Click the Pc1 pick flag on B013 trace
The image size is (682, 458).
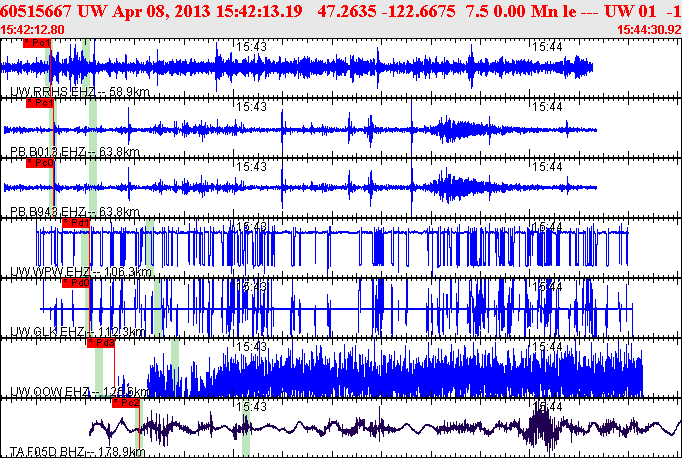pos(40,103)
